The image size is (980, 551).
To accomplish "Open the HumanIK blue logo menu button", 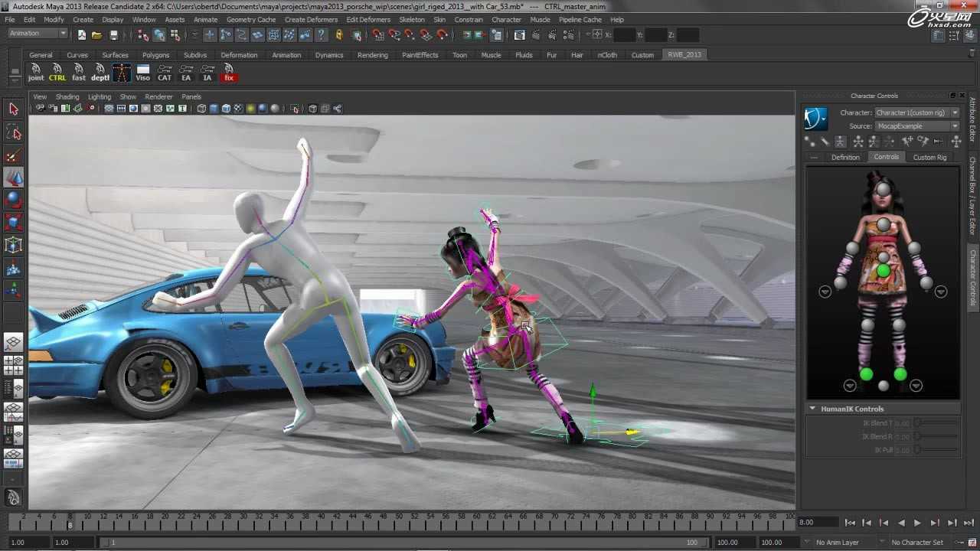I will coord(816,119).
